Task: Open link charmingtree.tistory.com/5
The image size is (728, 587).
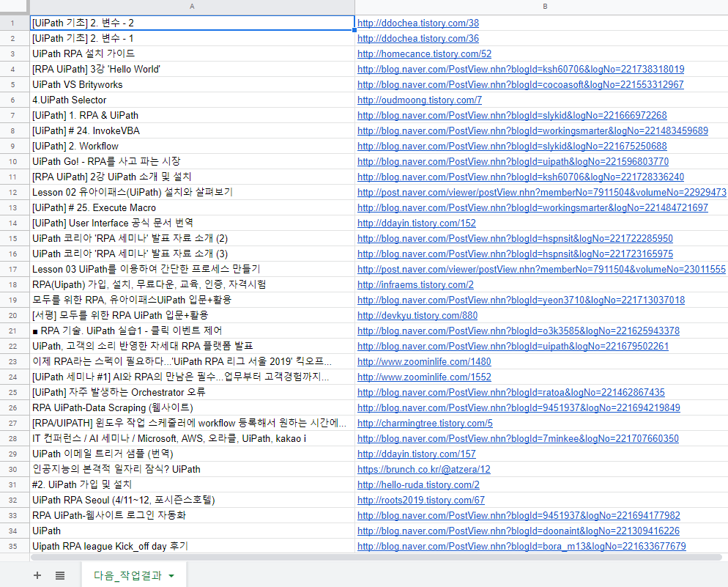Action: [x=425, y=423]
